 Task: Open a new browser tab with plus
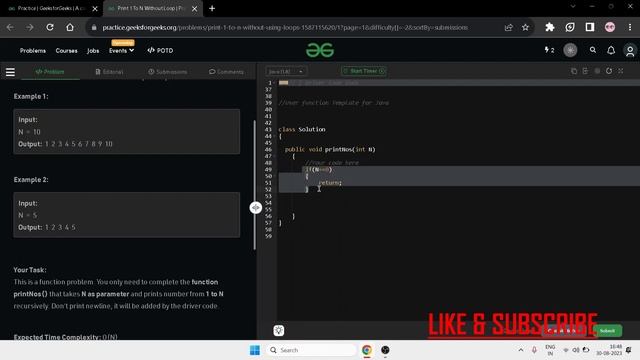[212, 9]
